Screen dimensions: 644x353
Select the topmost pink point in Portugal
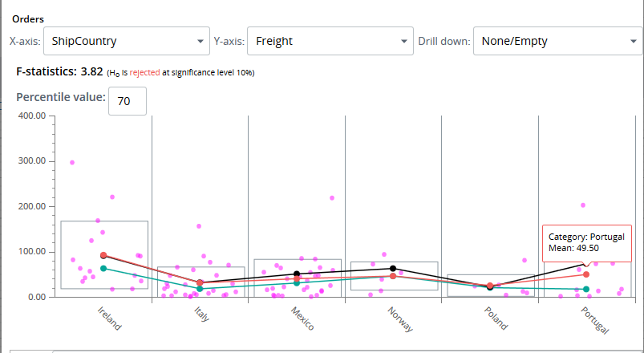pyautogui.click(x=583, y=205)
